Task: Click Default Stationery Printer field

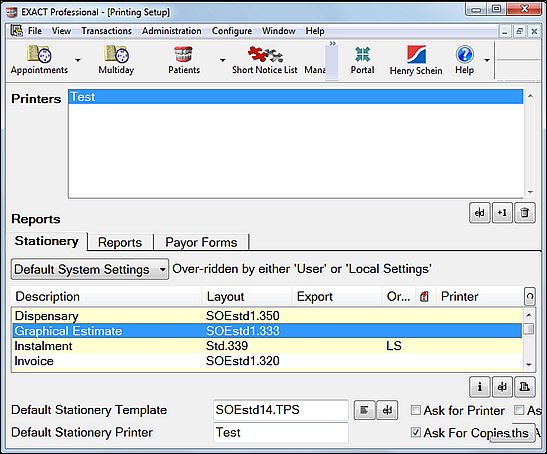Action: pyautogui.click(x=281, y=432)
